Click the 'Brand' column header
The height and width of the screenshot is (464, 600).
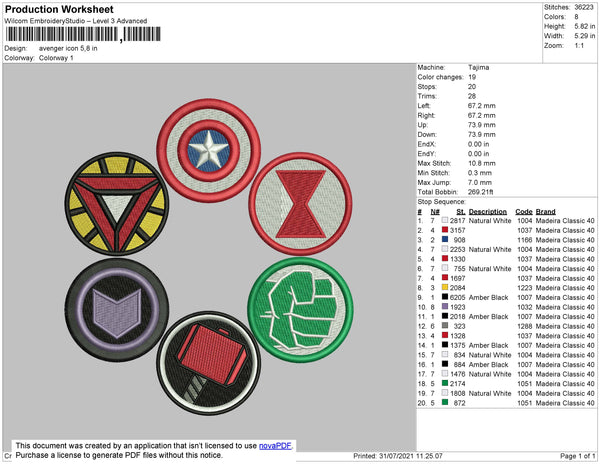(546, 211)
